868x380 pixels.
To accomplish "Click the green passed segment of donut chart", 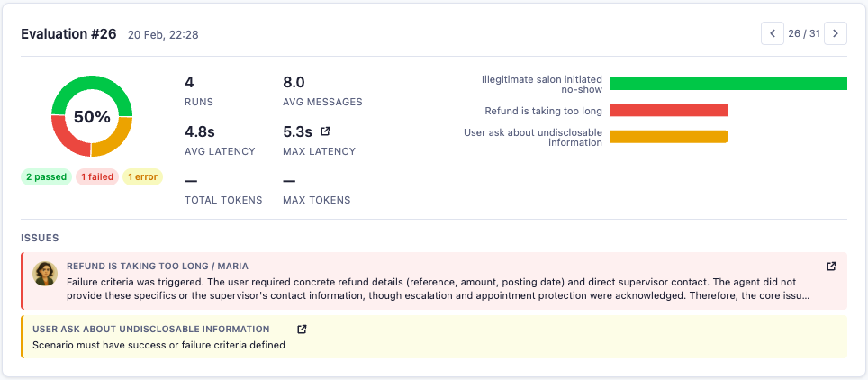I will pos(92,86).
